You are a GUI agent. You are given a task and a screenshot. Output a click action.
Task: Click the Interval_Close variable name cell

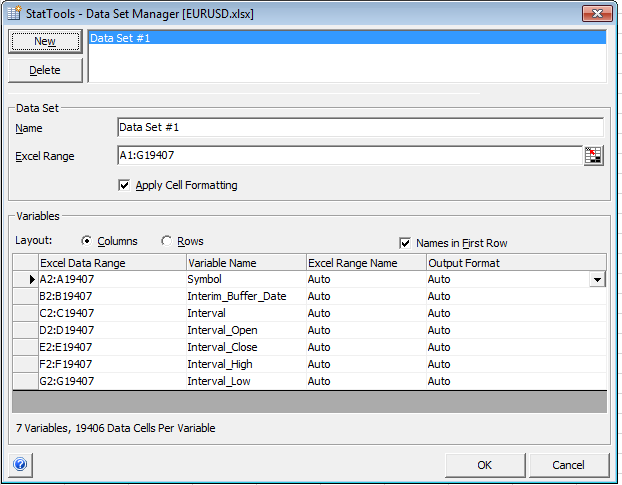[246, 347]
